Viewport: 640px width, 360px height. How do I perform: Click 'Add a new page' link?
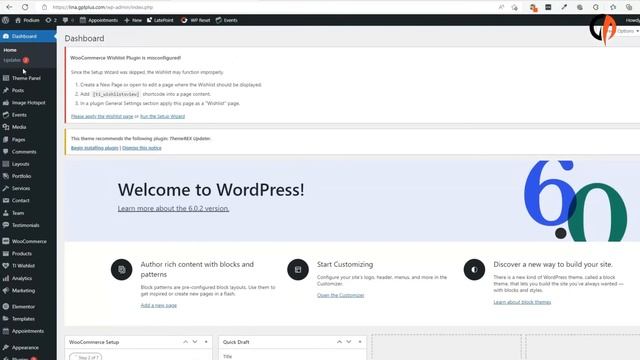coord(159,305)
